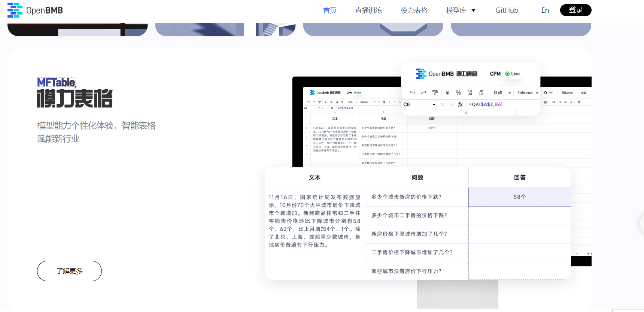The width and height of the screenshot is (644, 312).
Task: Select the highlighted 58个 answer cell
Action: coord(519,197)
